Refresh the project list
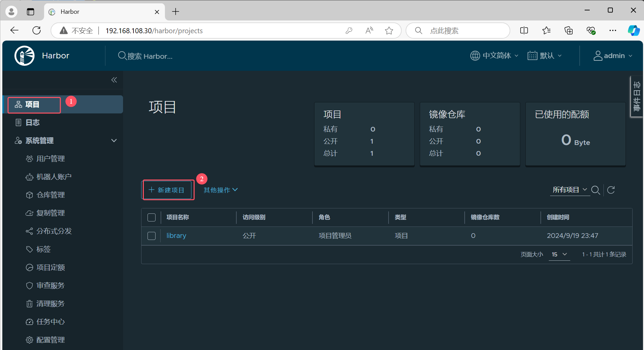644x350 pixels. tap(611, 190)
